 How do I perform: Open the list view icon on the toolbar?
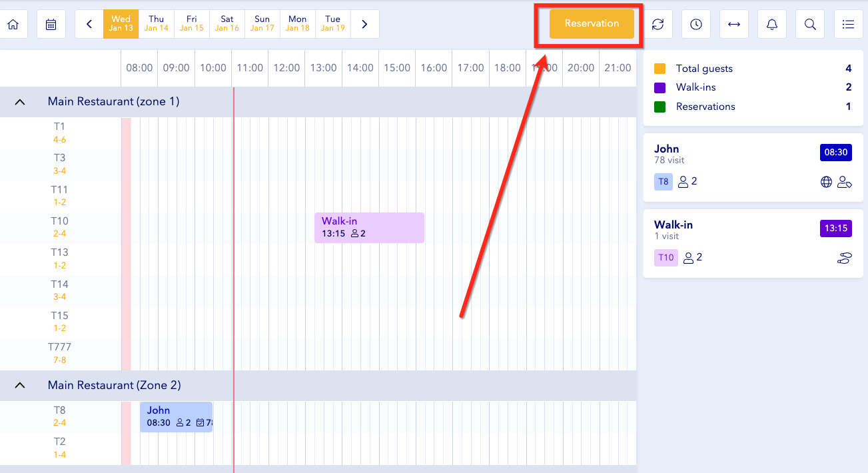pyautogui.click(x=848, y=23)
